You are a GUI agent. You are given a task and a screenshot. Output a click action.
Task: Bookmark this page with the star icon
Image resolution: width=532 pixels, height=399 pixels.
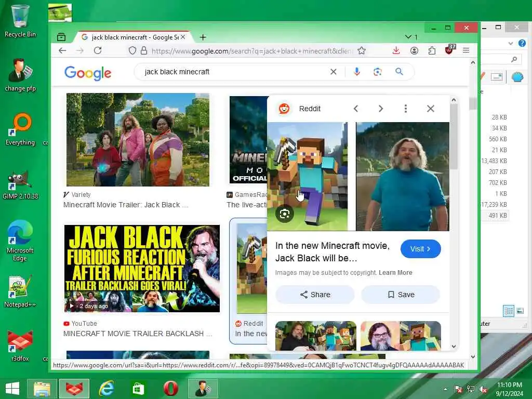[362, 50]
